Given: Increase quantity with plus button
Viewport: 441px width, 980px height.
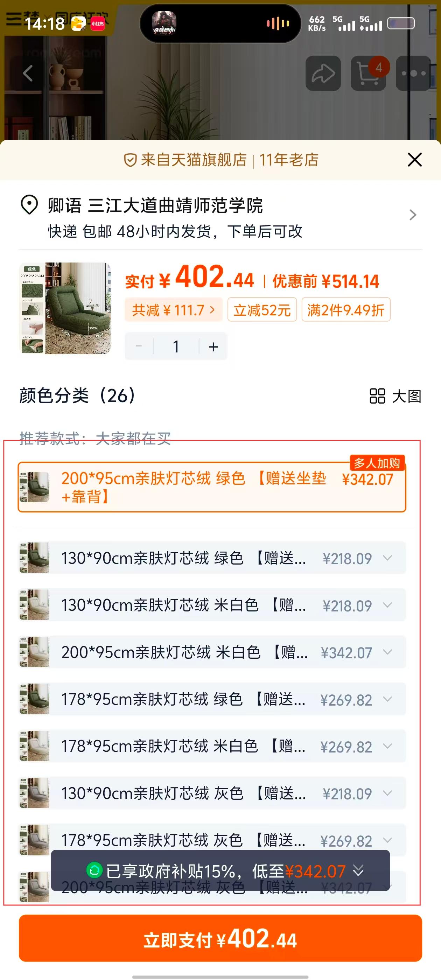Looking at the screenshot, I should pos(213,346).
